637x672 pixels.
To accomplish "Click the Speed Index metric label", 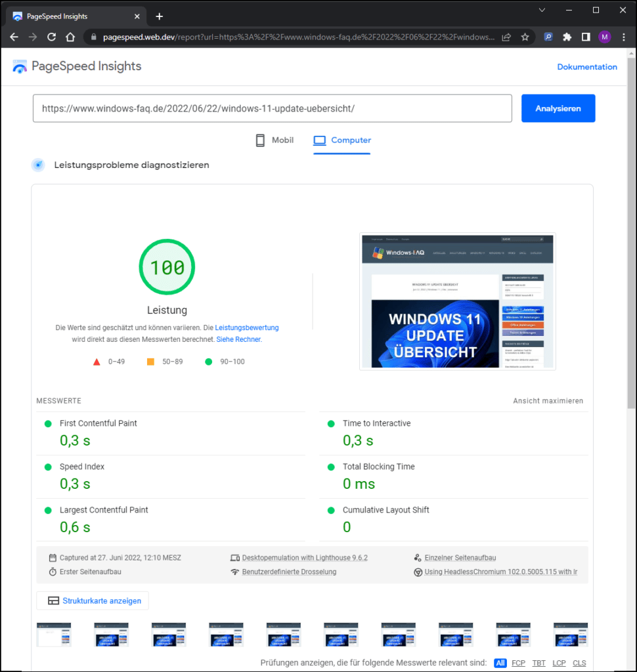I will (x=82, y=467).
